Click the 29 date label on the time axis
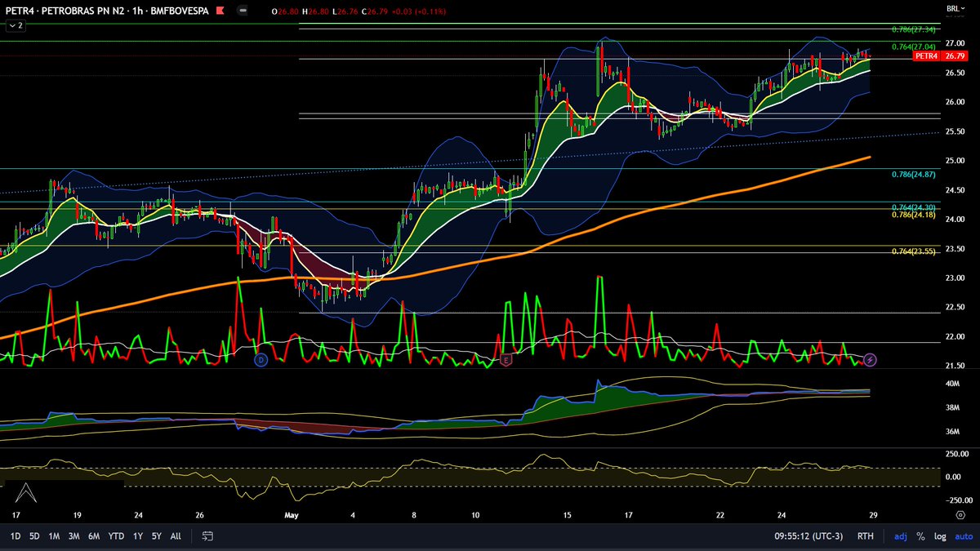Viewport: 980px width, 551px height. point(874,515)
